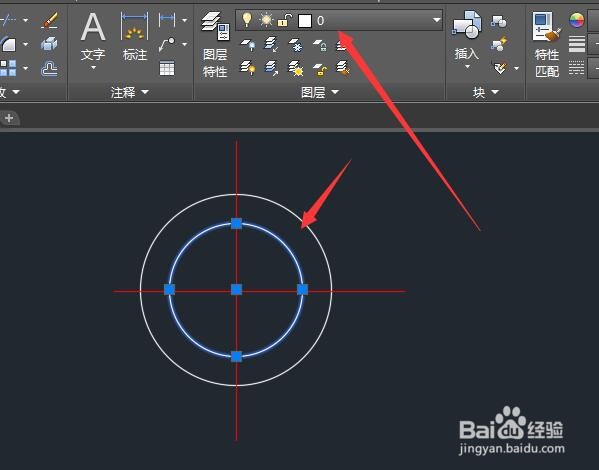Viewport: 599px width, 470px height.
Task: Click the right grip of selected circle
Action: tap(303, 290)
